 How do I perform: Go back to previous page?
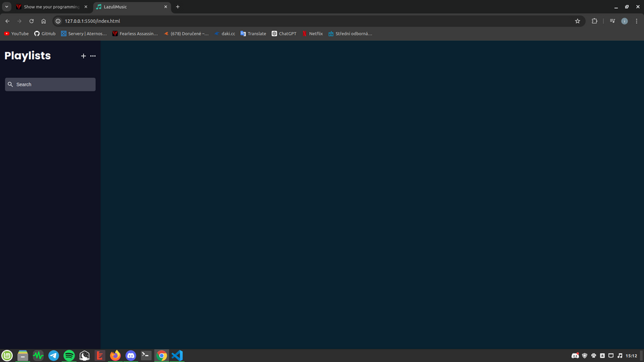point(7,21)
